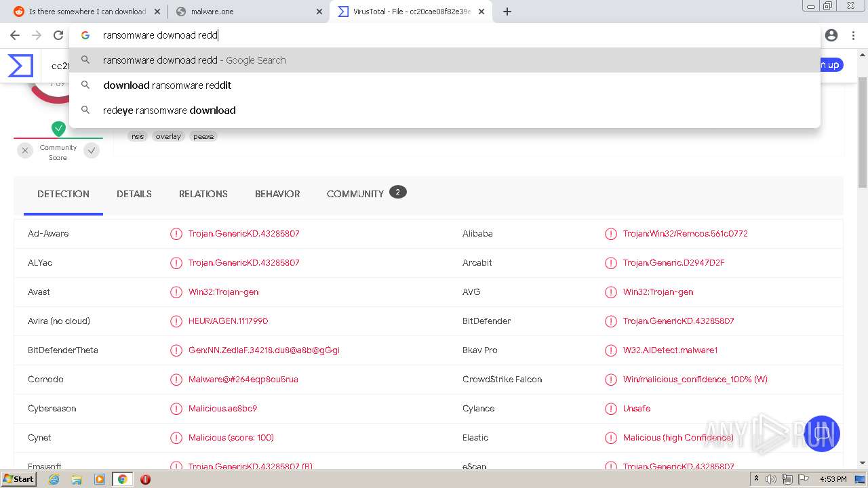Click the Ad-Aware detection alert icon
This screenshot has height=488, width=868.
tap(176, 234)
